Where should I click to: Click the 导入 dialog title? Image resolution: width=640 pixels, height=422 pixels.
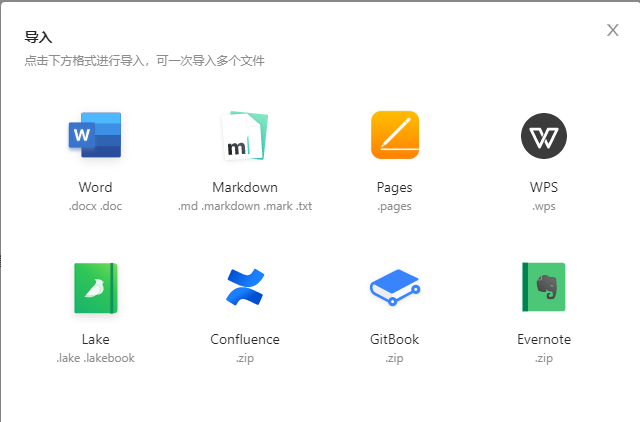pyautogui.click(x=38, y=37)
